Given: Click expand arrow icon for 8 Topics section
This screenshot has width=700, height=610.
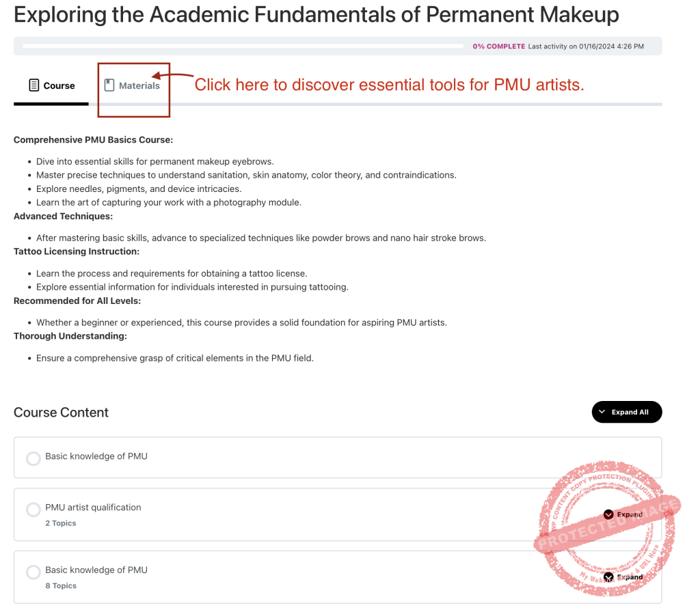Looking at the screenshot, I should [x=608, y=577].
